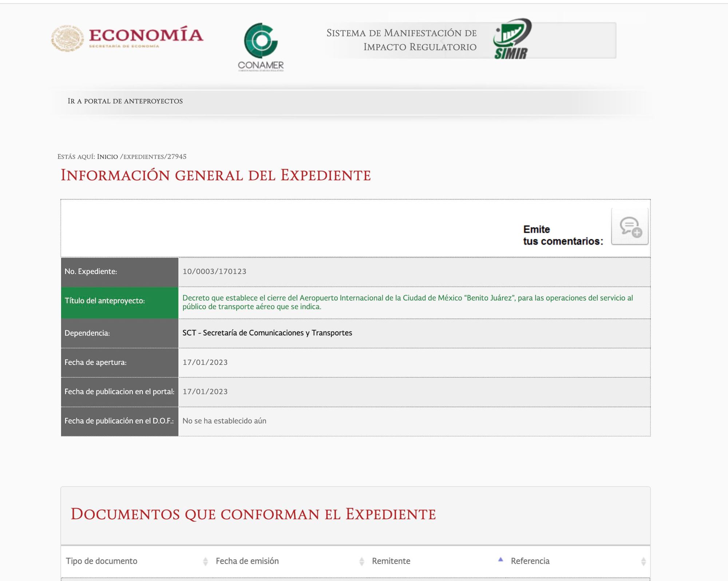Sort by Referencia column

click(x=578, y=561)
